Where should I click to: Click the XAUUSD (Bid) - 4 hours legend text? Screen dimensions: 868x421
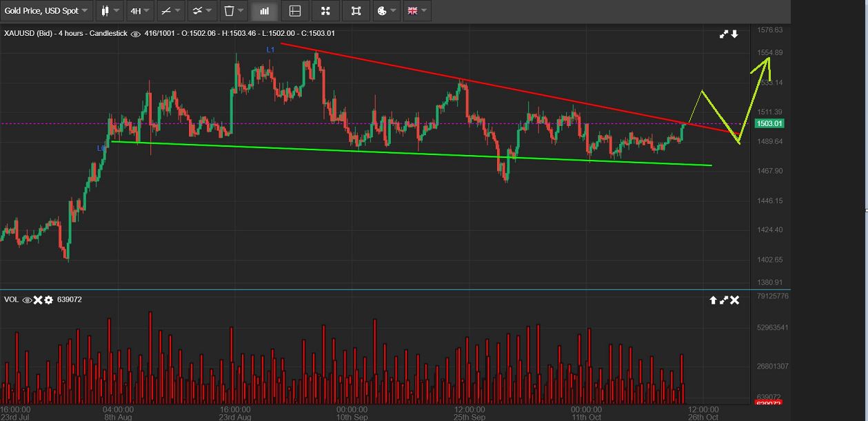click(44, 34)
